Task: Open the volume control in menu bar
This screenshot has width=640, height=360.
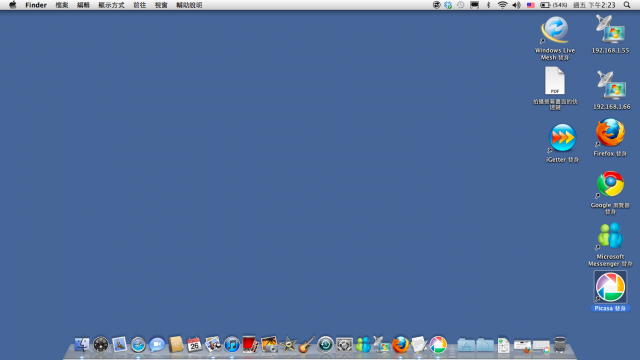Action: click(516, 5)
